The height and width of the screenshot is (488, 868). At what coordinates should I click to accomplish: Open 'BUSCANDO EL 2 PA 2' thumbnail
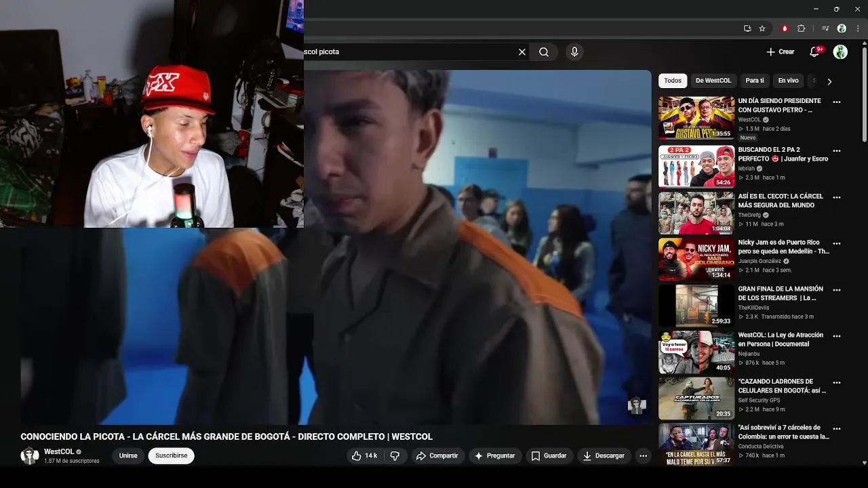point(696,167)
